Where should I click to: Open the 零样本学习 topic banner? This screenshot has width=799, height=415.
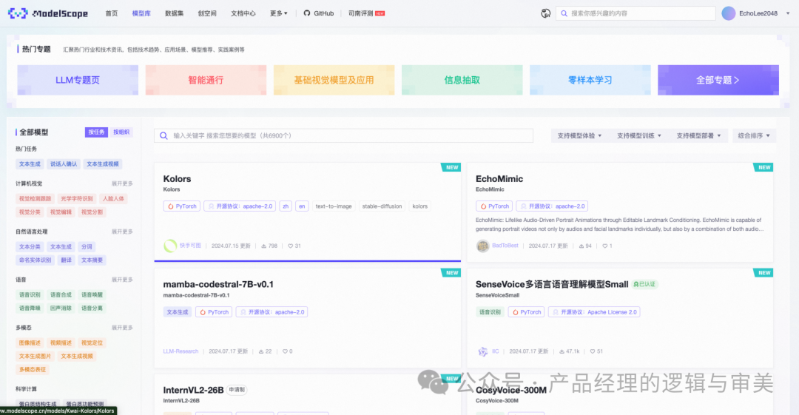[x=590, y=80]
